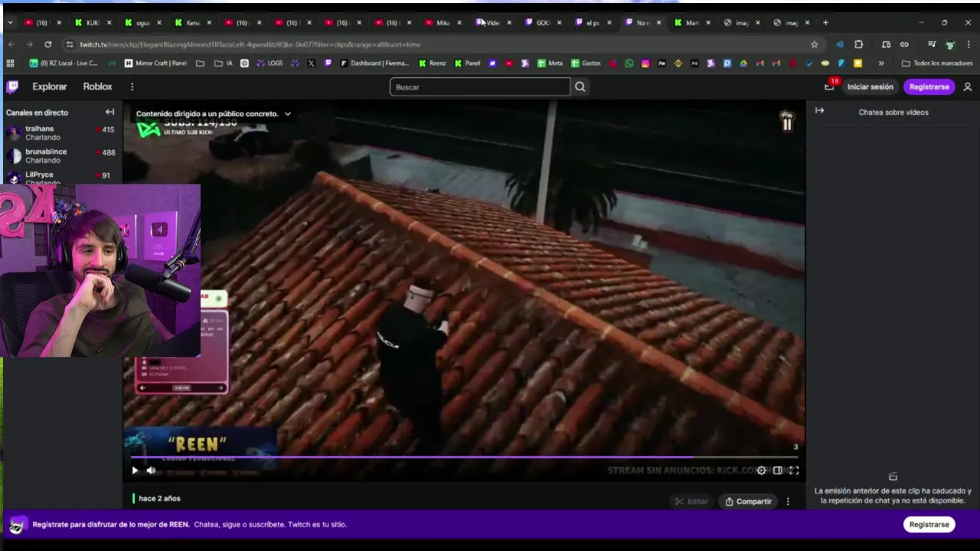The width and height of the screenshot is (980, 551).
Task: Open the Gastos bookmark
Action: 586,64
